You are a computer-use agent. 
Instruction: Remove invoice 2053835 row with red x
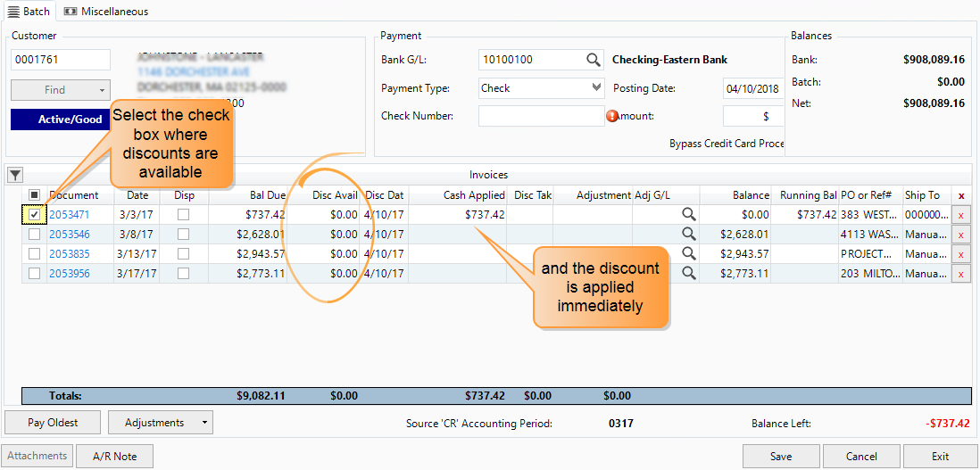tap(960, 254)
